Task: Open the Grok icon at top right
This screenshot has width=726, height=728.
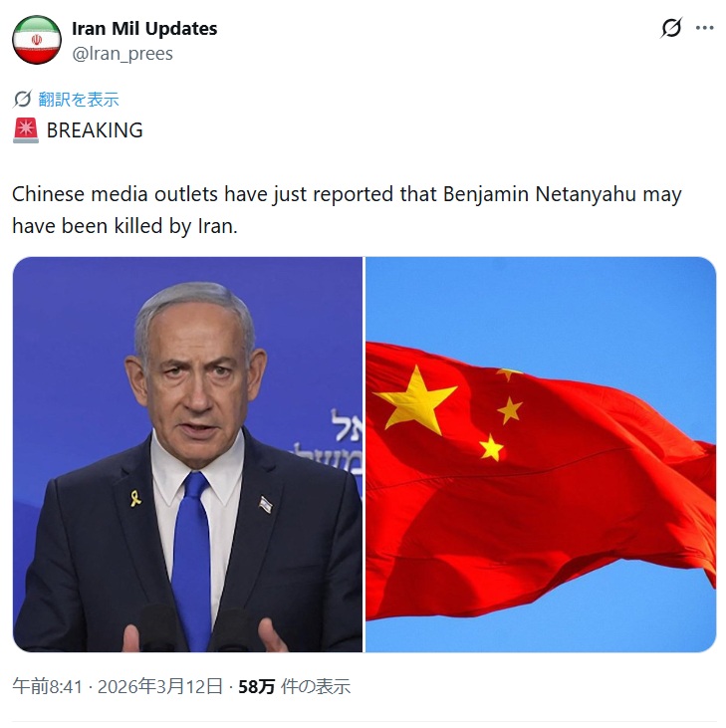Action: (671, 28)
